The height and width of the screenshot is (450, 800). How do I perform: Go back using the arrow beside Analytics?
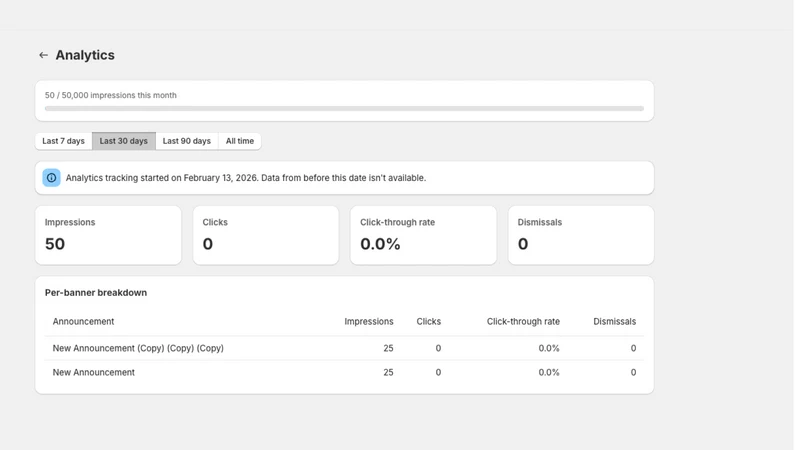pos(43,55)
